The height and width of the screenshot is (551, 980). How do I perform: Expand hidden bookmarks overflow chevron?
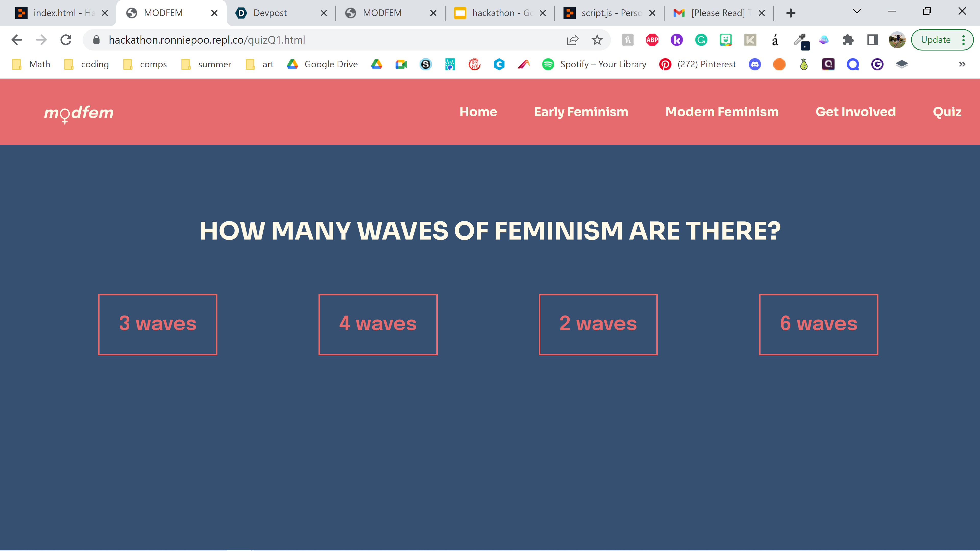[x=962, y=64]
